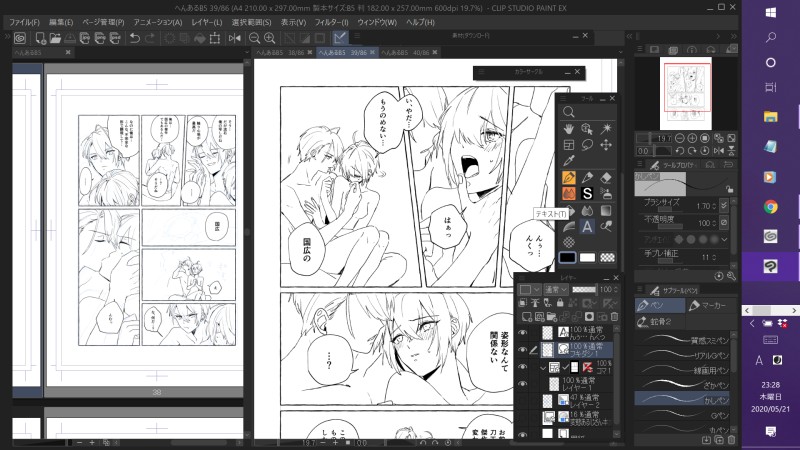
Task: Select the ペン sub tool group
Action: coord(660,306)
